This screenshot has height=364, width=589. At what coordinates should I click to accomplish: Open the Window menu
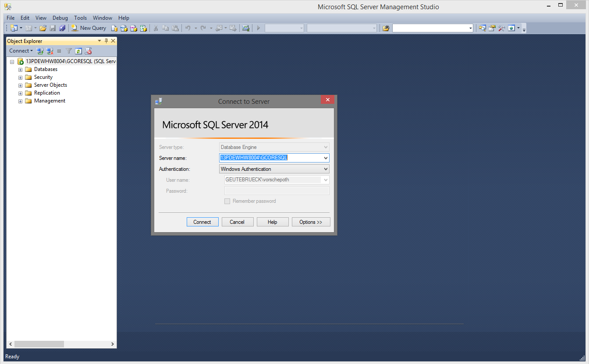[x=103, y=18]
